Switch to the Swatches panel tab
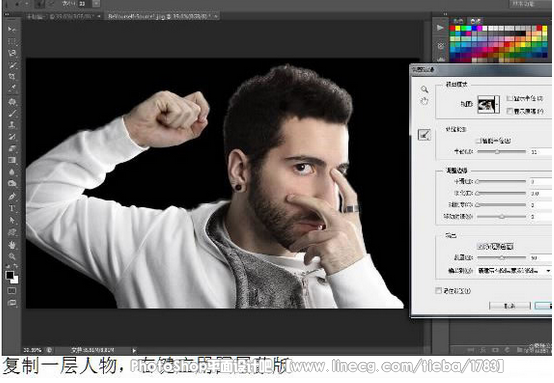This screenshot has width=554, height=383. click(x=476, y=21)
